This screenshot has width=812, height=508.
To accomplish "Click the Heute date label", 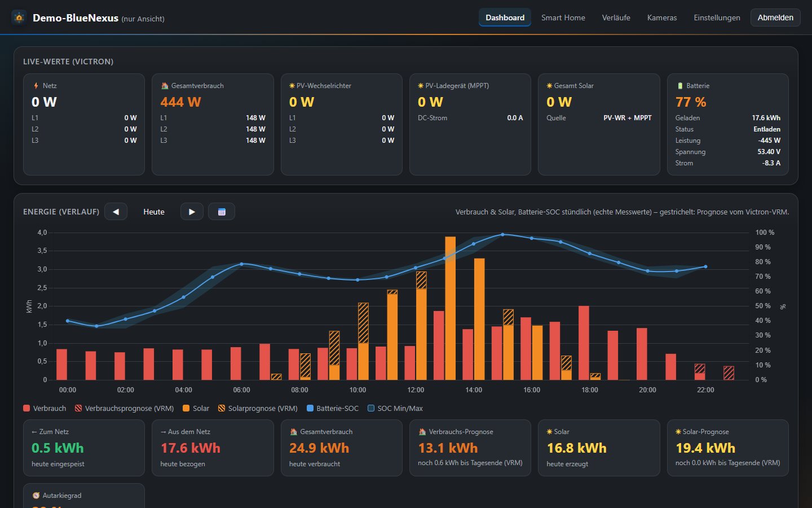I will pos(154,212).
